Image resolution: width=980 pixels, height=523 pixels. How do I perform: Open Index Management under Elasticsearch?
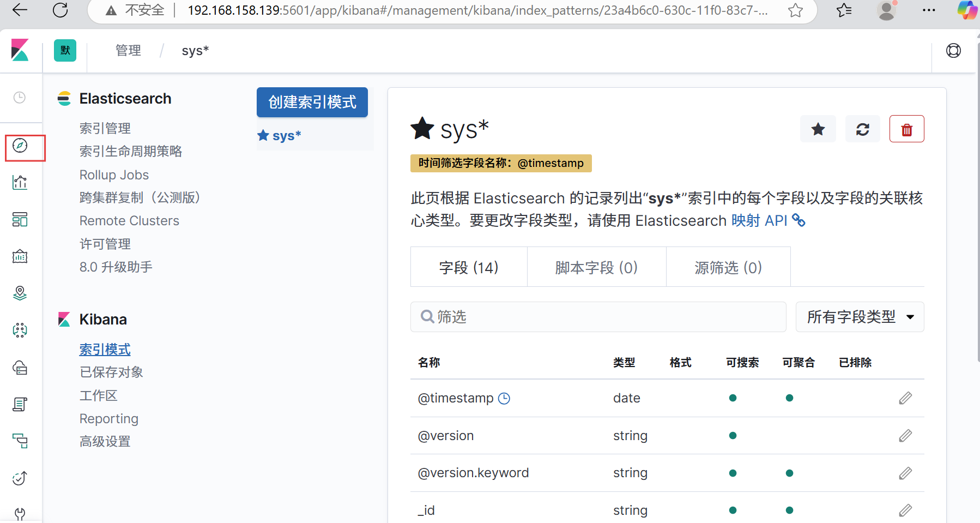tap(105, 128)
